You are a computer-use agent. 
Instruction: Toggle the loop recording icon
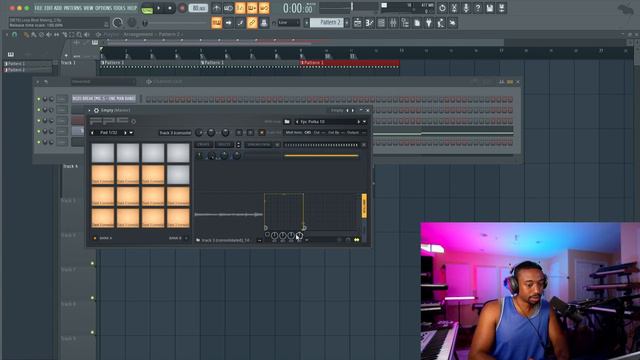(264, 8)
